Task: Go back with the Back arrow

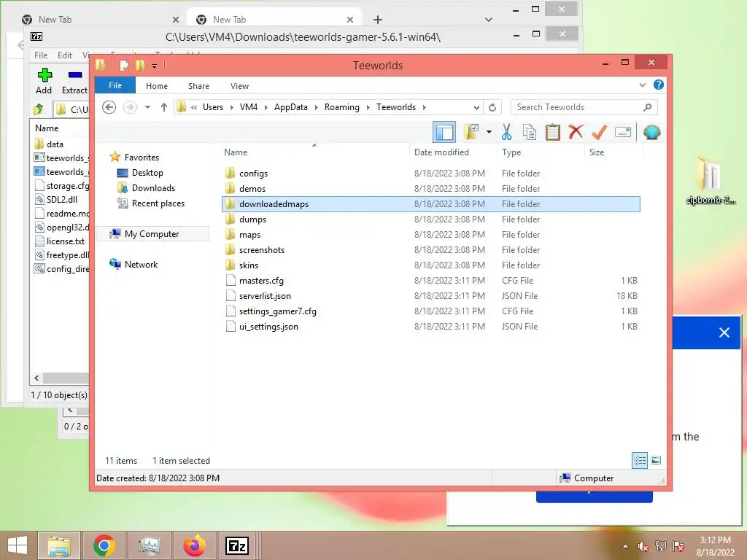Action: (x=109, y=107)
